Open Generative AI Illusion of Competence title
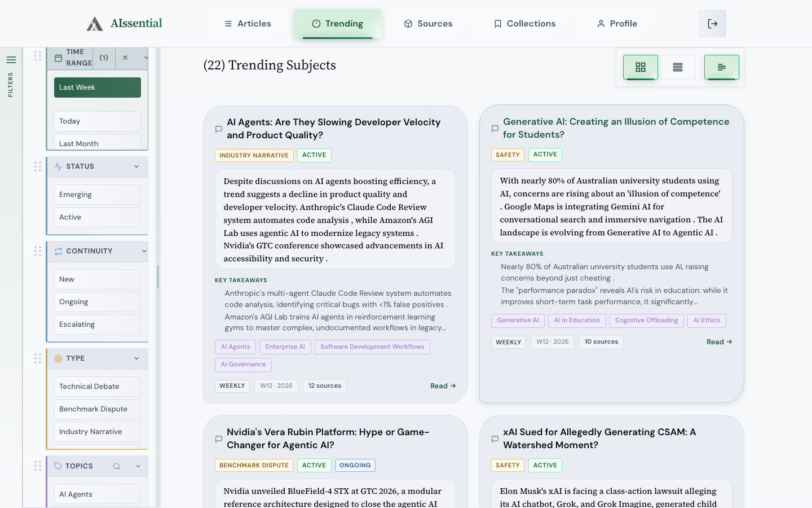 [616, 128]
